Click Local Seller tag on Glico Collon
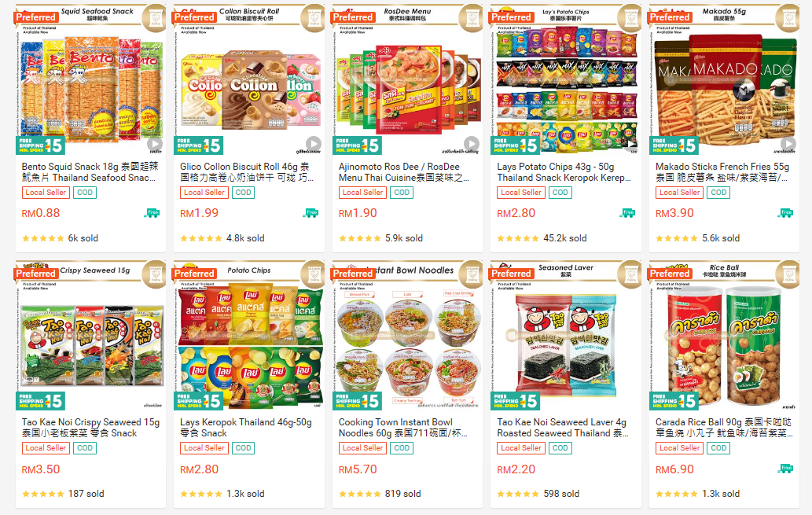Viewport: 812px width, 515px height. click(x=204, y=192)
